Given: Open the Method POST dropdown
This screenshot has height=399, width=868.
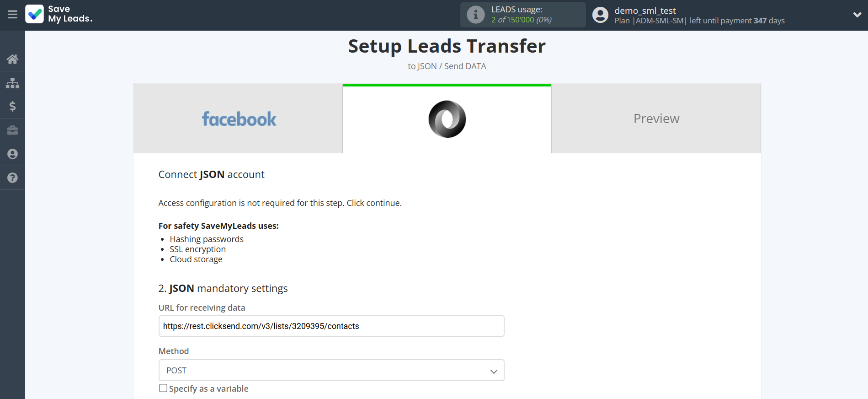Looking at the screenshot, I should [x=331, y=370].
